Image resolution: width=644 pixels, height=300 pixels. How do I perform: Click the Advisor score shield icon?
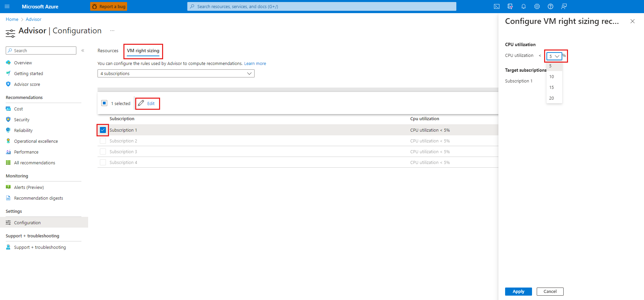(8, 84)
